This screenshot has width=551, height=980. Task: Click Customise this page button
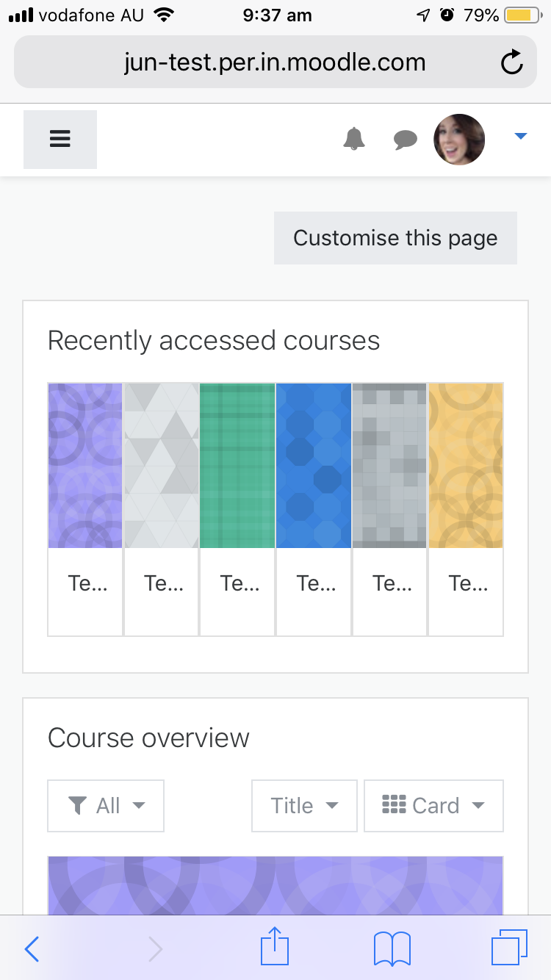point(395,238)
